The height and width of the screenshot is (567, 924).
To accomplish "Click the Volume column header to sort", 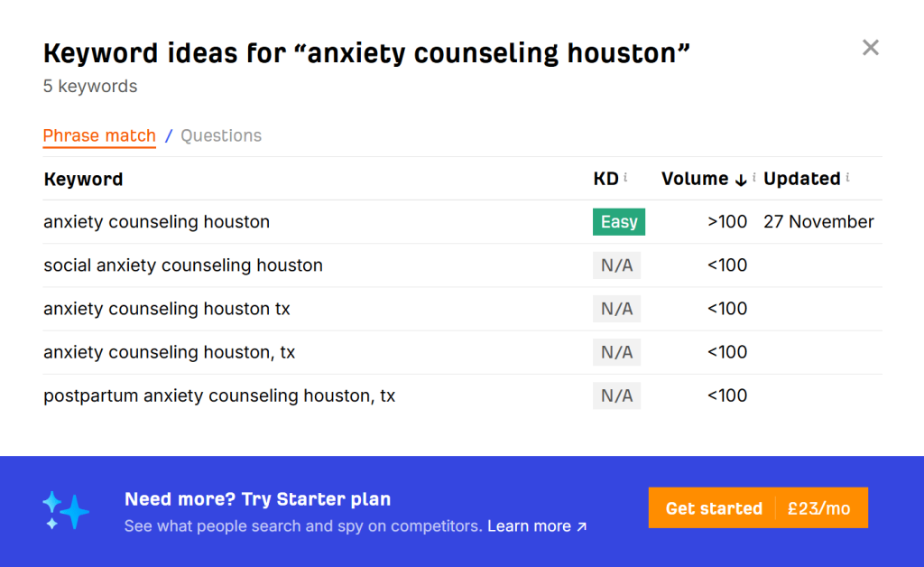I will click(695, 179).
